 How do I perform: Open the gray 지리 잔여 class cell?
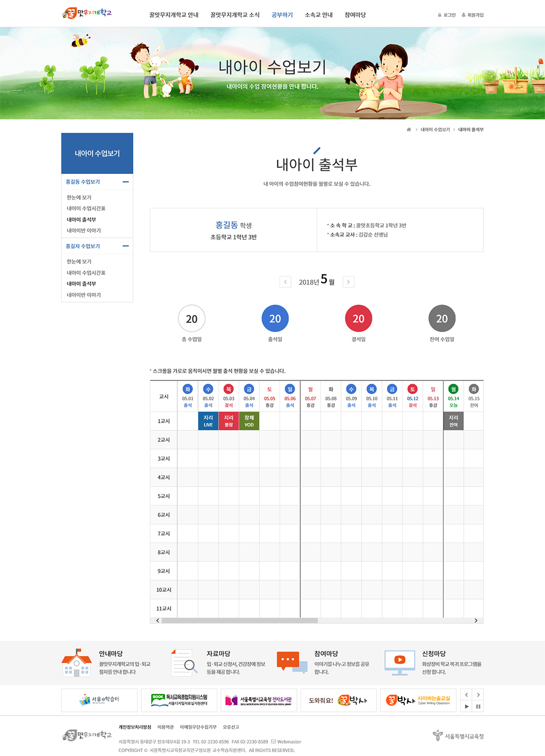(453, 421)
